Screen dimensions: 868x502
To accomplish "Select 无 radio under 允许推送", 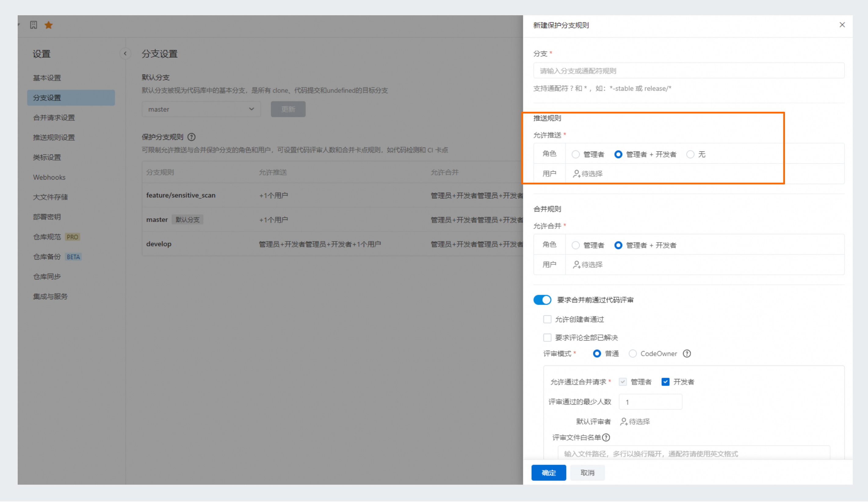I will coord(690,154).
